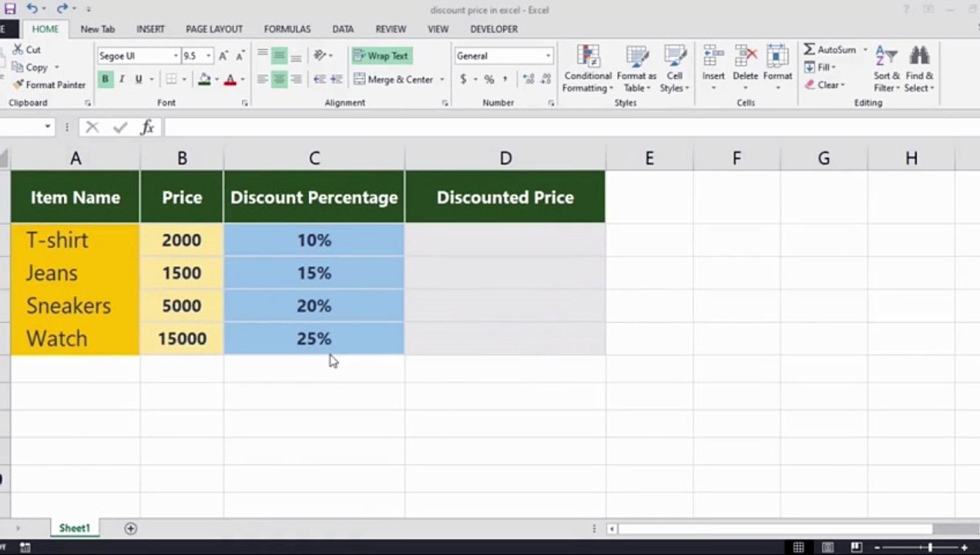Toggle Center horizontal alignment
The height and width of the screenshot is (555, 980).
(279, 79)
